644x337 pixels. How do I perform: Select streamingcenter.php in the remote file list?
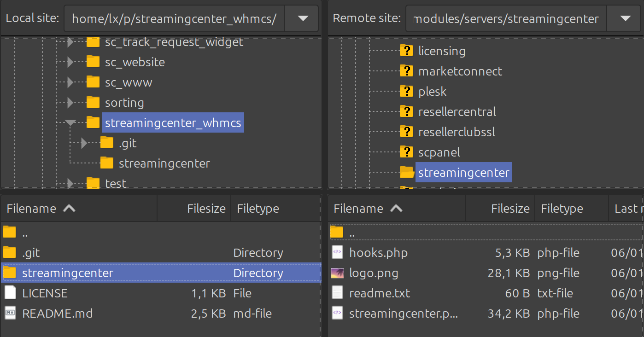pos(404,314)
